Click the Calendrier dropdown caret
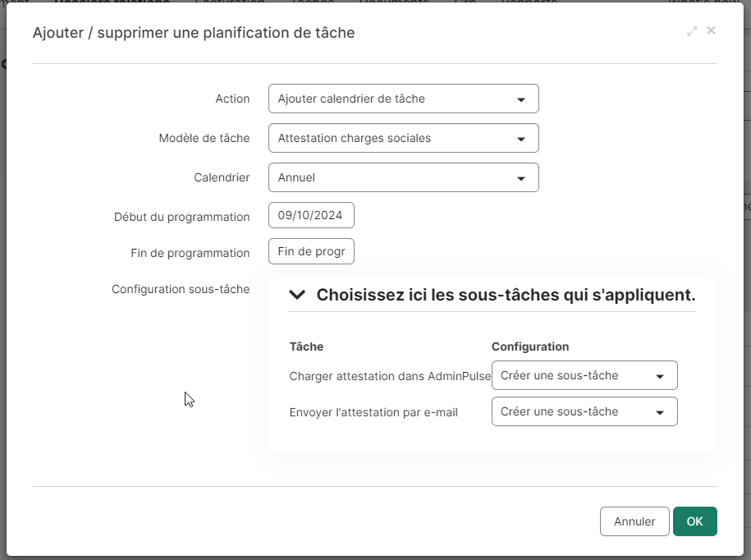The width and height of the screenshot is (751, 560). pyautogui.click(x=521, y=178)
